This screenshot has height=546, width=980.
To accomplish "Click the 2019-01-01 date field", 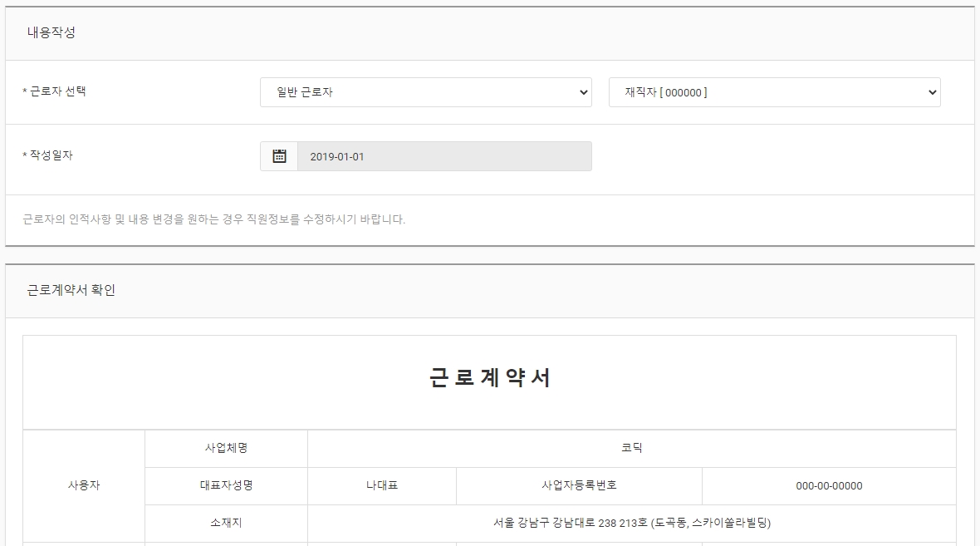I will (444, 156).
